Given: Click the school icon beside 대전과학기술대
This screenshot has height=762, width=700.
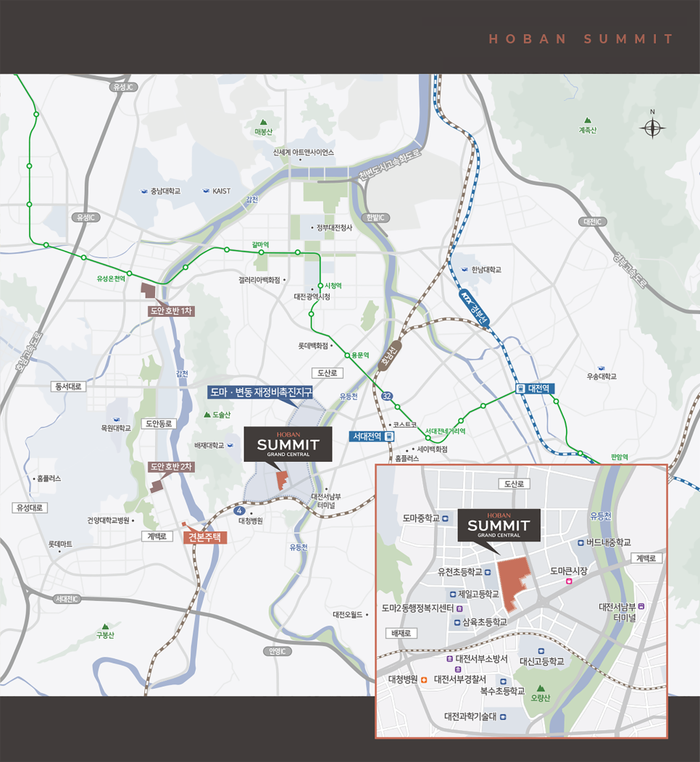Looking at the screenshot, I should pyautogui.click(x=503, y=717).
